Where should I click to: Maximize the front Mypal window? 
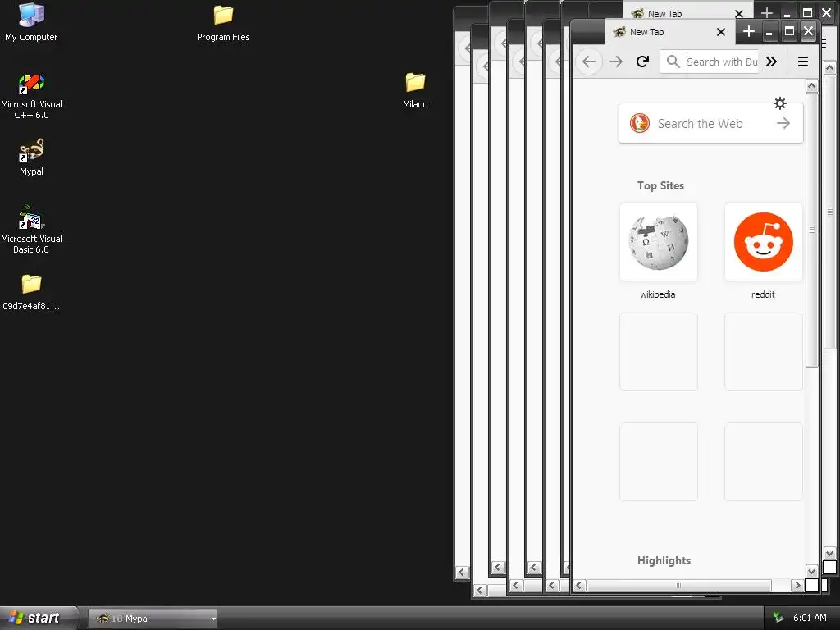(789, 32)
